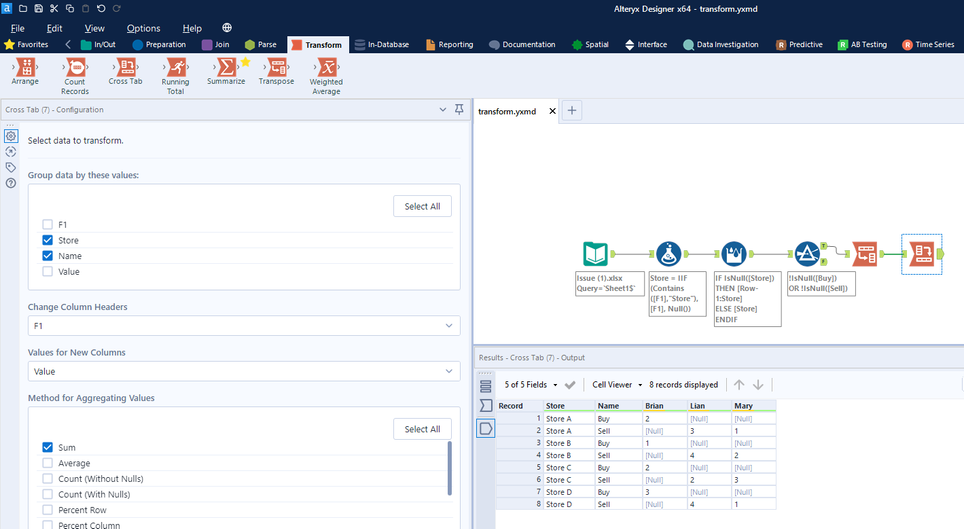Open the Change Column Headers dropdown
964x529 pixels.
[244, 325]
